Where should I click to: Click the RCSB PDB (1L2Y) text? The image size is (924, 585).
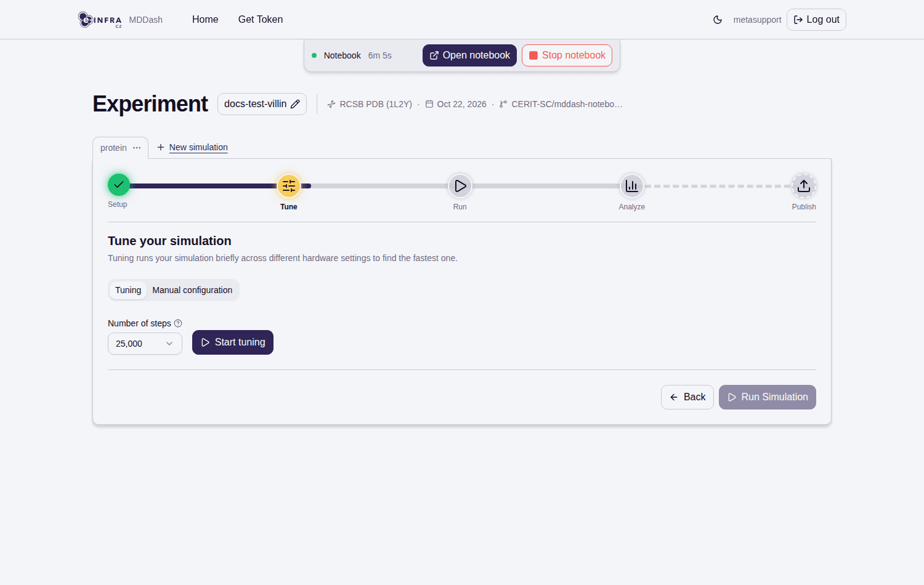(x=376, y=104)
